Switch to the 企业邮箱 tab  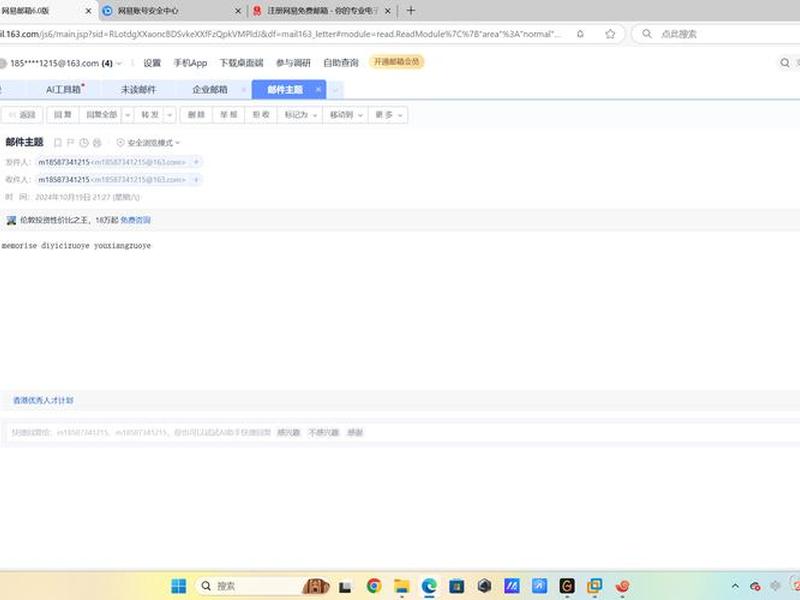click(x=210, y=90)
